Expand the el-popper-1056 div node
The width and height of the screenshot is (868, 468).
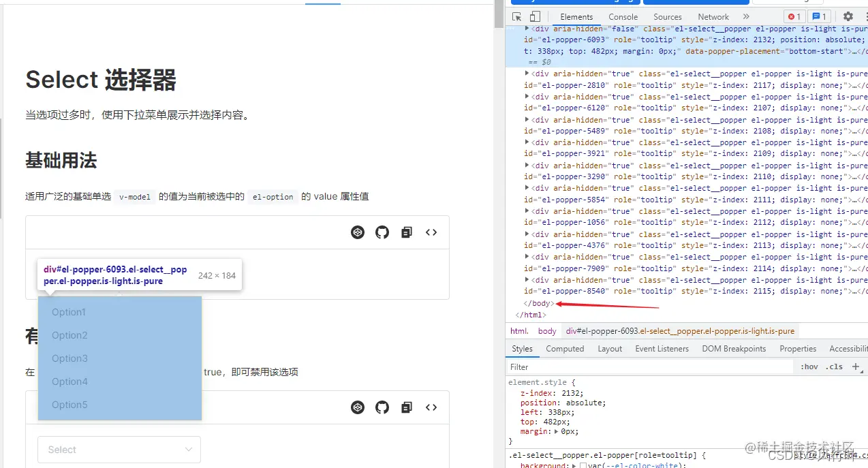527,211
